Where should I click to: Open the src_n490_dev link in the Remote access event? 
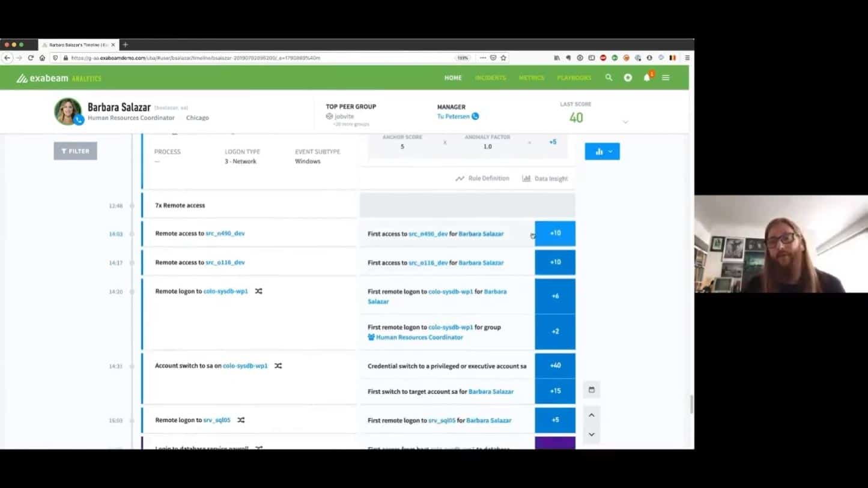click(x=225, y=233)
